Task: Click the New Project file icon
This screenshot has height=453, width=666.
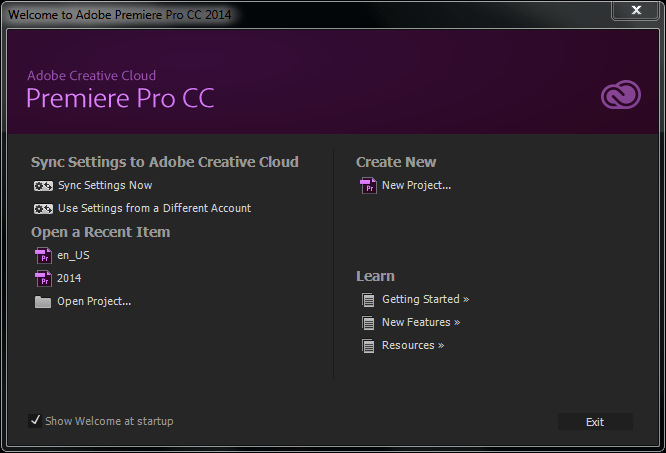Action: coord(368,186)
